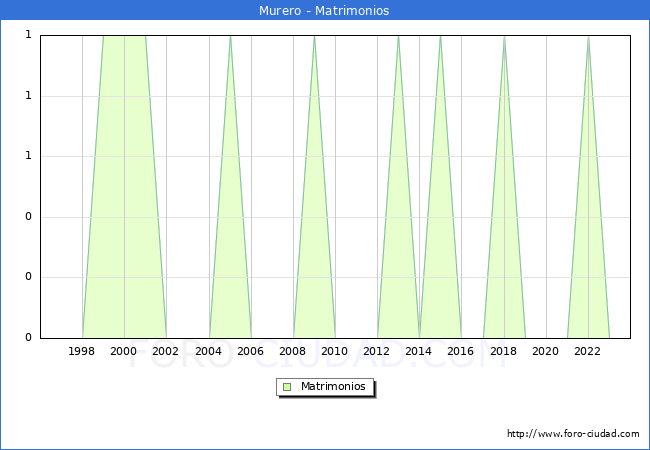
Task: Select the 1998 x-axis label
Action: pyautogui.click(x=82, y=351)
